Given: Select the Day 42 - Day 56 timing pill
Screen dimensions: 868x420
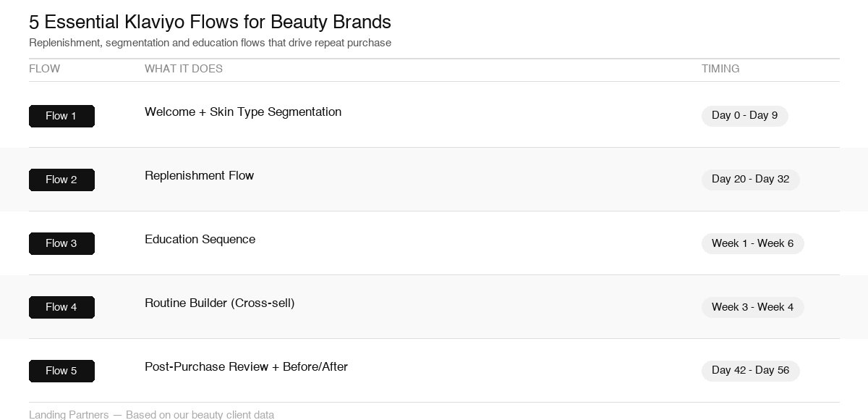Looking at the screenshot, I should (x=750, y=370).
